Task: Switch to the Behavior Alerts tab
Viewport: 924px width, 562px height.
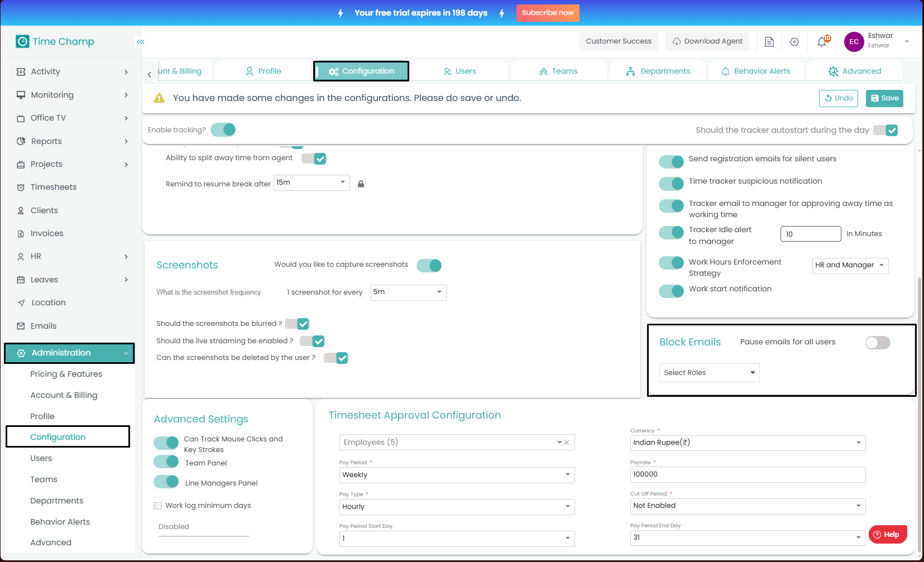Action: tap(756, 71)
